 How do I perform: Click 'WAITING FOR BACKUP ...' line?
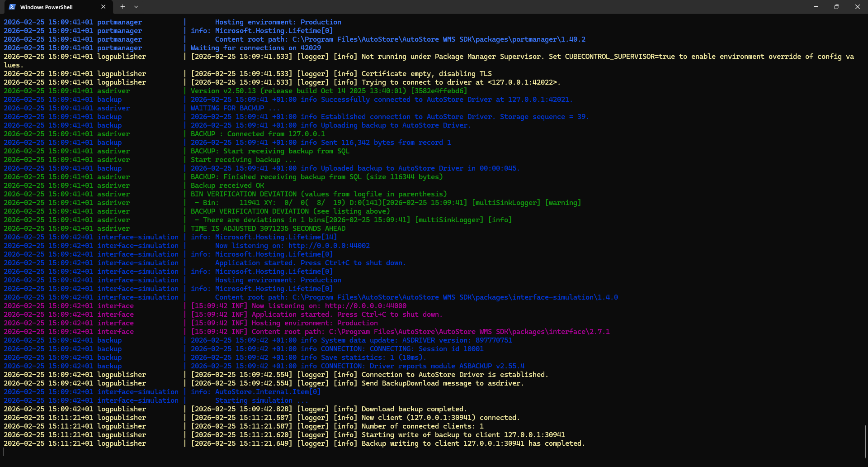[235, 108]
